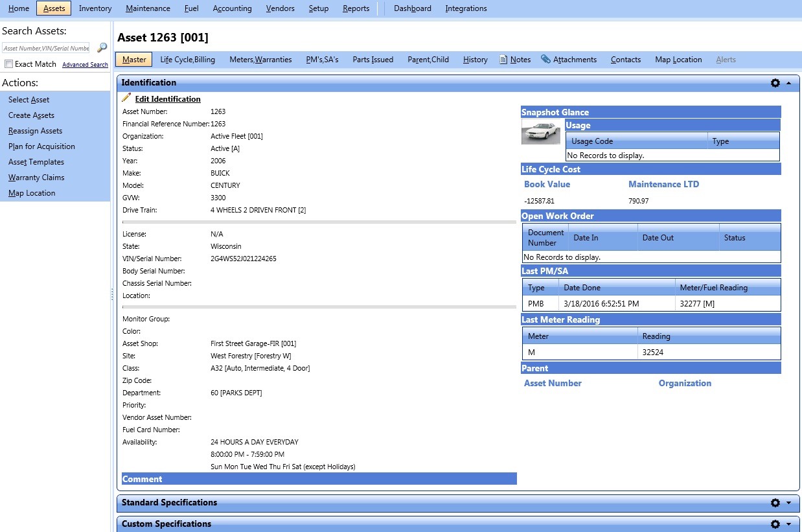
Task: Open the Home menu
Action: (x=19, y=8)
